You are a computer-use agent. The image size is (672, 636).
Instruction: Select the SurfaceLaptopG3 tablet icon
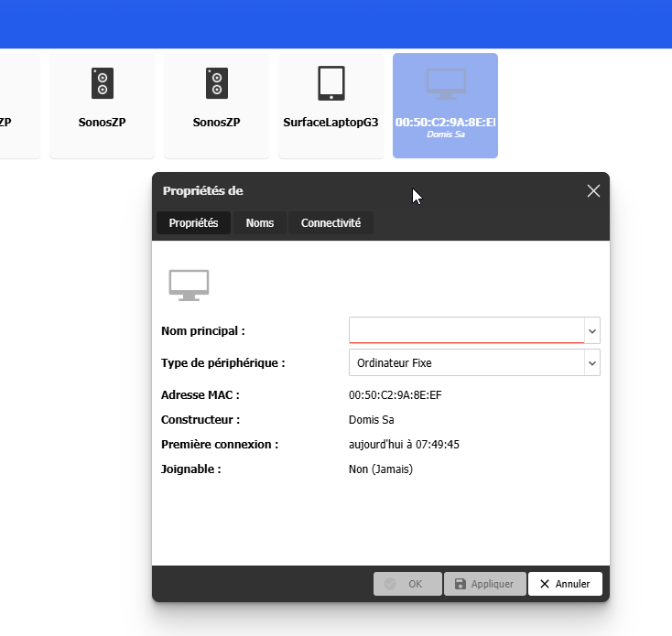(331, 83)
